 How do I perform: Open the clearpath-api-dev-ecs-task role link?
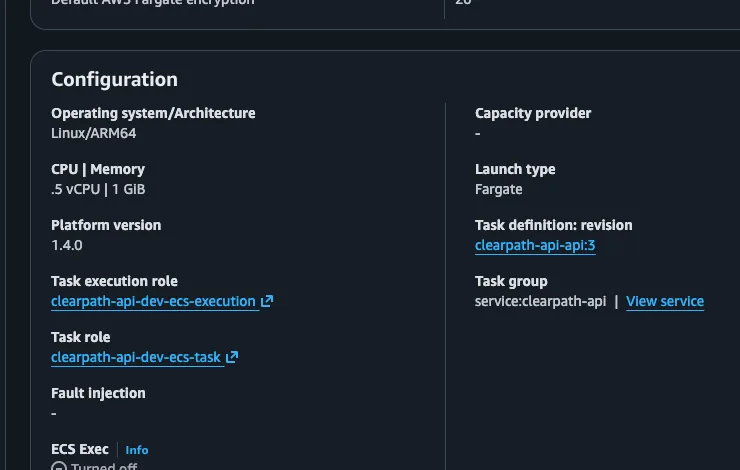click(x=136, y=357)
